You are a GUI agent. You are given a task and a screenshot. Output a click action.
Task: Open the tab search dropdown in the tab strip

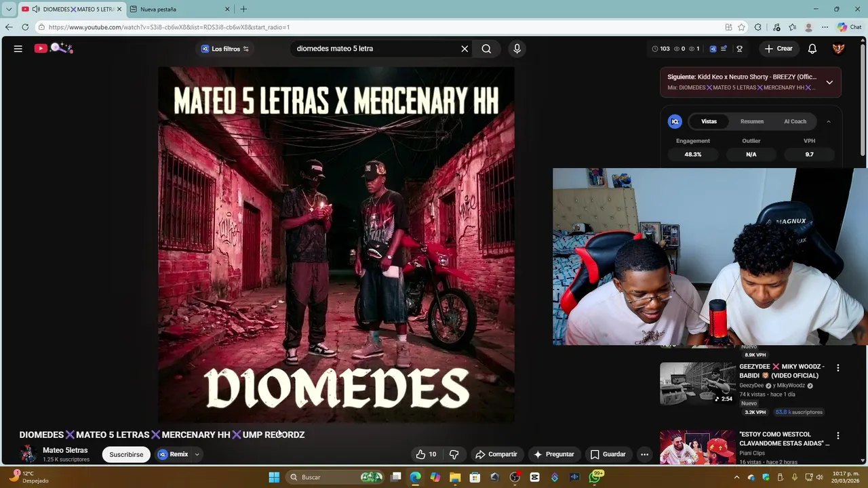[8, 9]
